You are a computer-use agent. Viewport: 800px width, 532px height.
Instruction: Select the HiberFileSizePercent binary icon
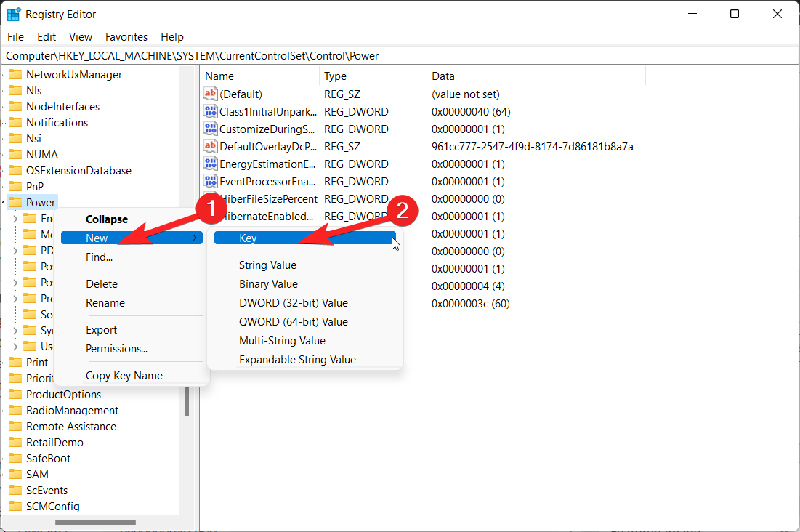pos(210,198)
